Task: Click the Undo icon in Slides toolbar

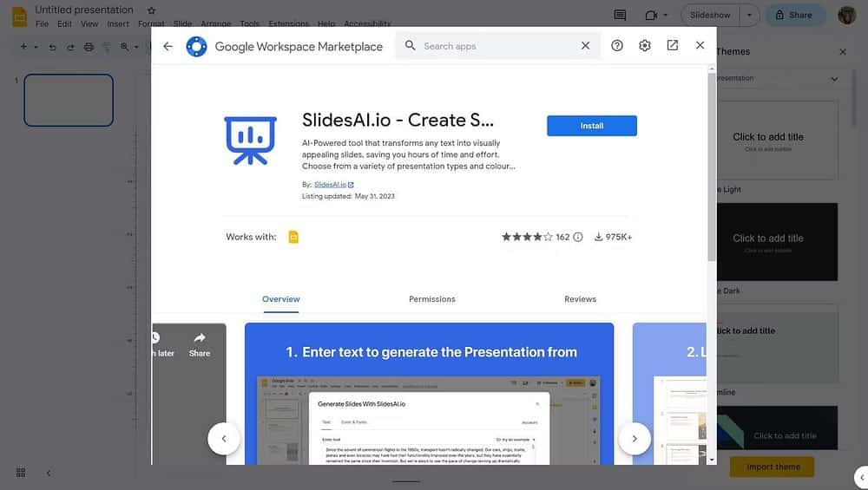Action: pyautogui.click(x=53, y=47)
